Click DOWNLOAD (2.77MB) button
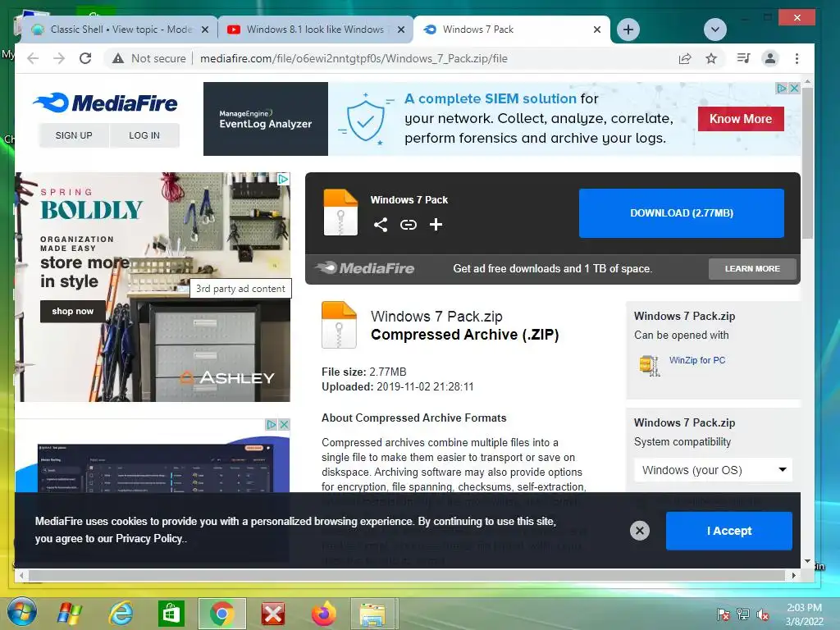Image resolution: width=840 pixels, height=630 pixels. [x=682, y=213]
